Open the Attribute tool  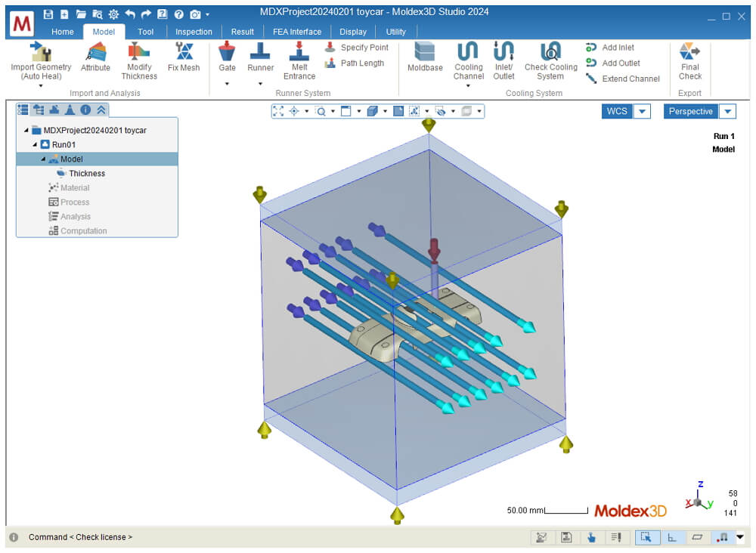click(x=95, y=57)
